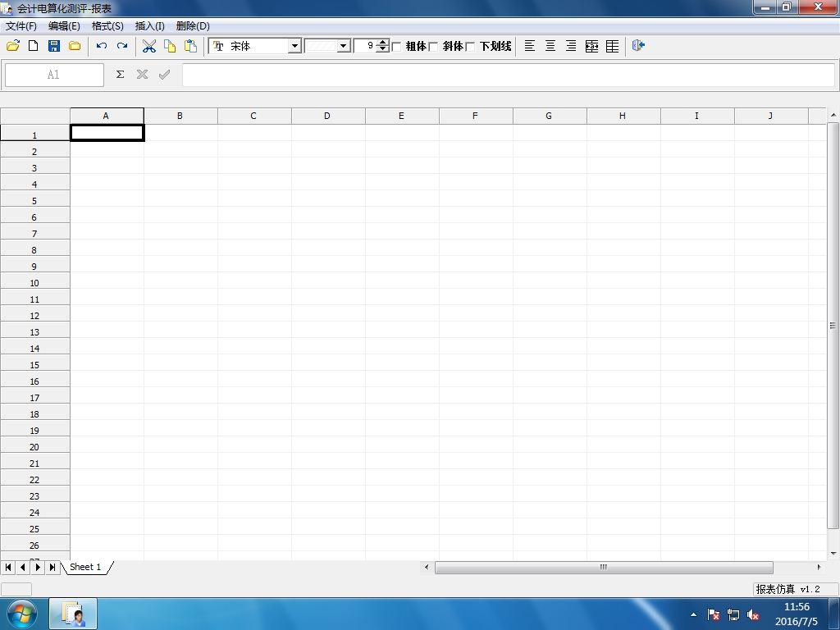Copy the selected cells
The width and height of the screenshot is (840, 630).
[170, 46]
